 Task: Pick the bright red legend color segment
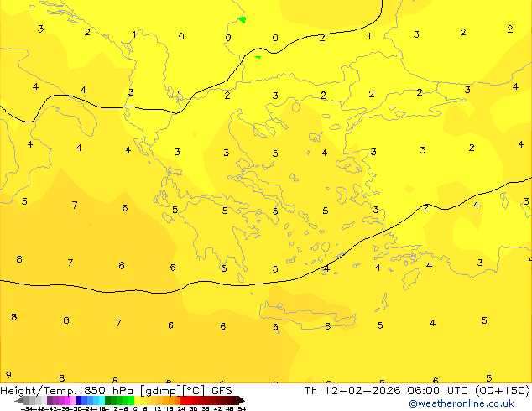183,400
